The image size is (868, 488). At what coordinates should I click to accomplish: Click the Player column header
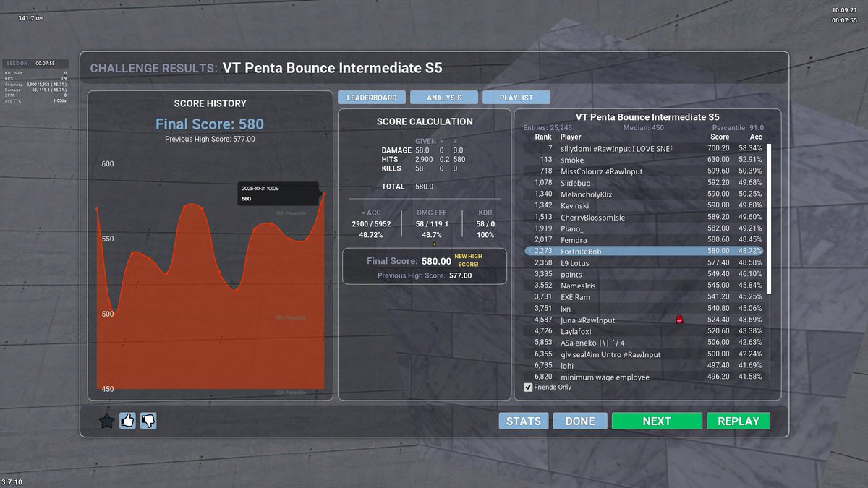pyautogui.click(x=571, y=137)
